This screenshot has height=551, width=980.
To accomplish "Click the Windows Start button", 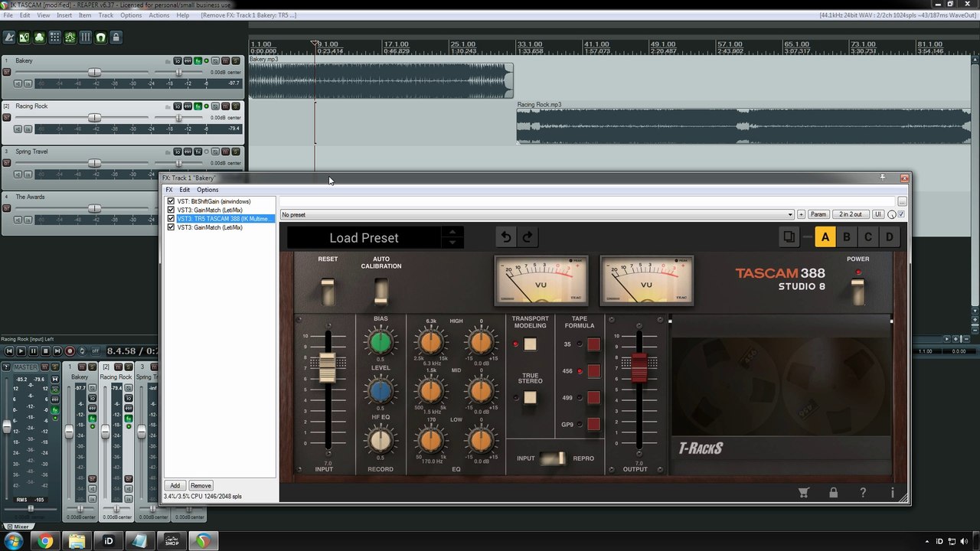I will click(15, 541).
